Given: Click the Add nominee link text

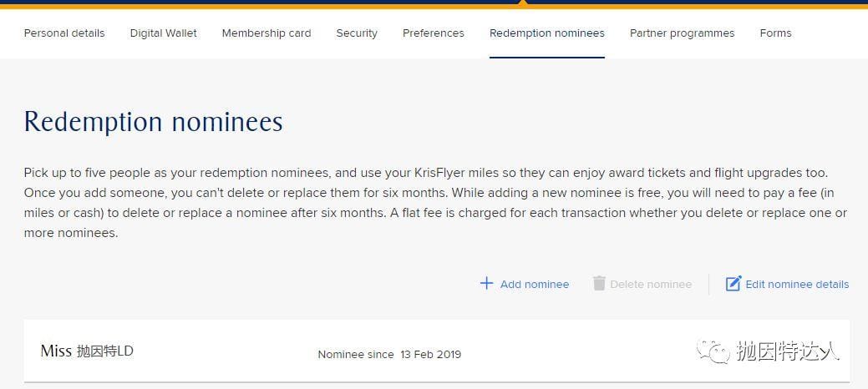Looking at the screenshot, I should click(x=535, y=285).
